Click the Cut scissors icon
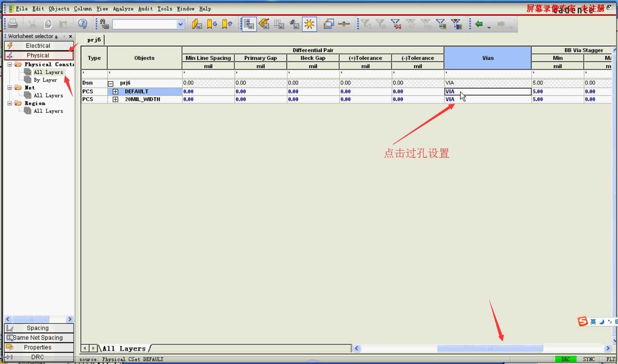This screenshot has height=364, width=618. (x=32, y=24)
